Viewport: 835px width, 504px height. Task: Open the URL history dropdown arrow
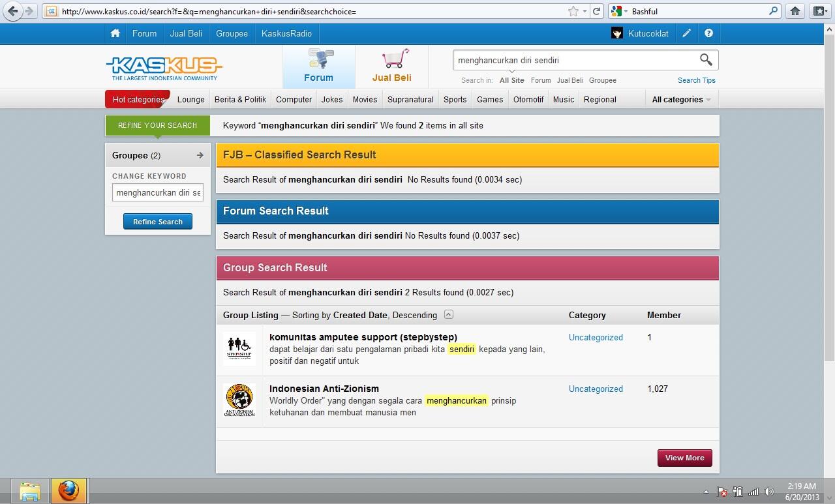[584, 11]
